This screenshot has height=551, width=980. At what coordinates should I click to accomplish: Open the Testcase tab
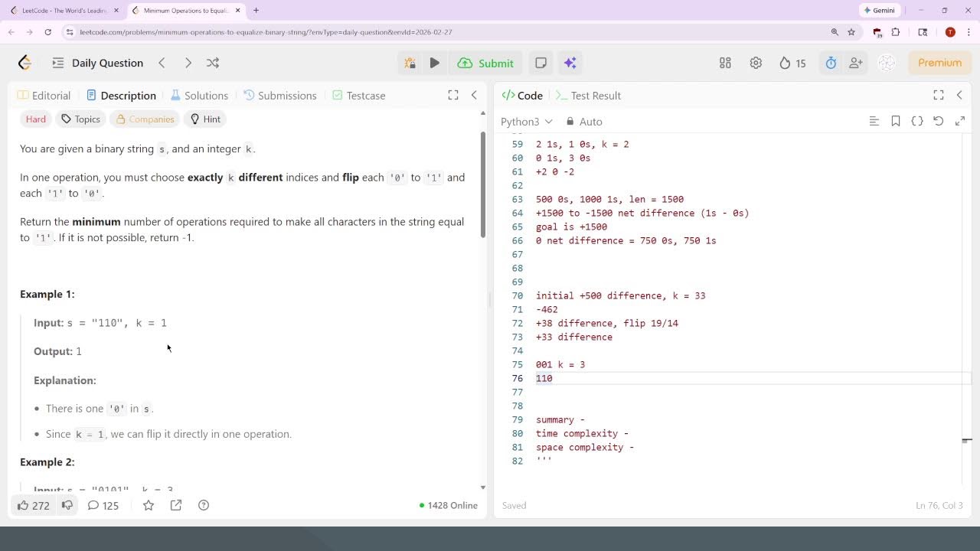click(358, 96)
